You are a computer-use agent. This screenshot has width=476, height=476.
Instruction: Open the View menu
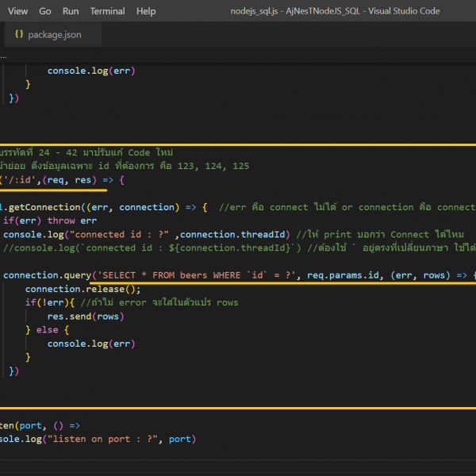click(17, 11)
